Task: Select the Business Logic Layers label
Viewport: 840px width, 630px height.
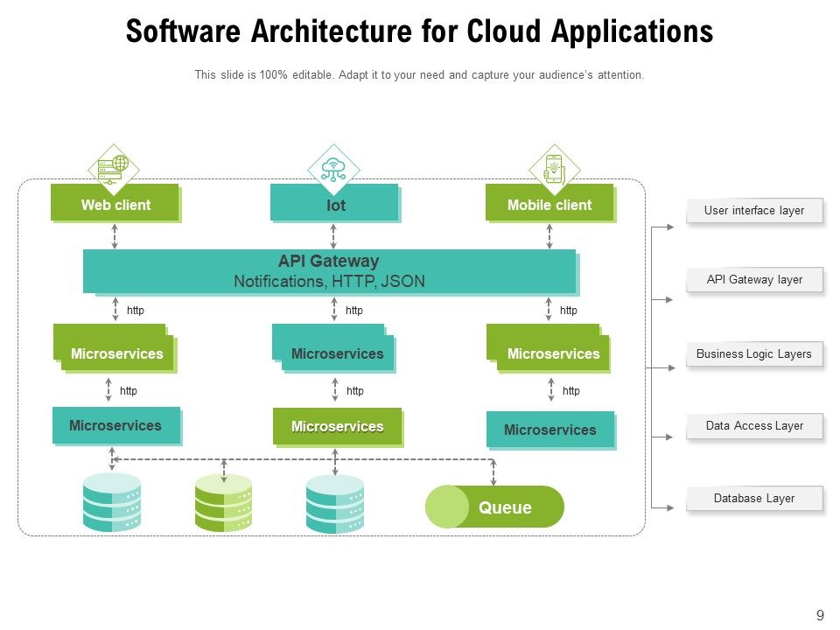Action: click(754, 353)
